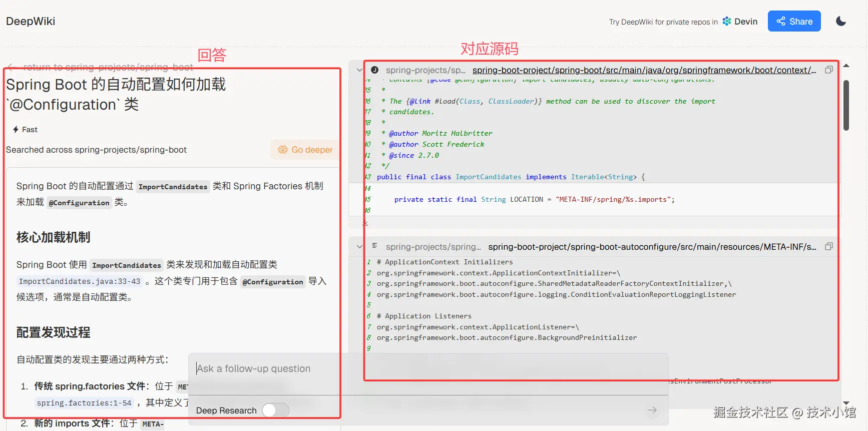Screen dimensions: 868x431
Task: Click file icon in second snippet header
Action: [x=374, y=246]
